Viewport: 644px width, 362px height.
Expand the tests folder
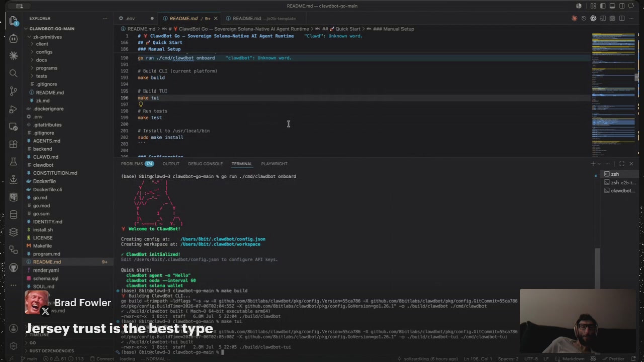pyautogui.click(x=41, y=76)
